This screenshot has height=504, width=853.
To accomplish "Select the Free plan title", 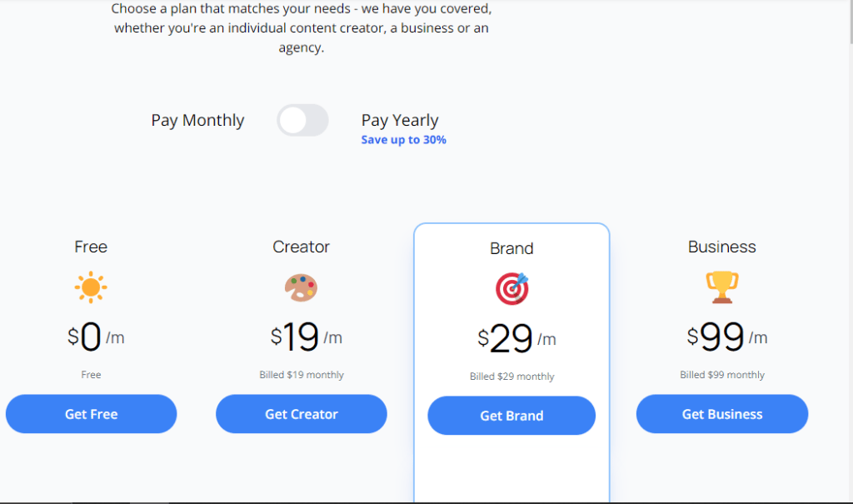I will (x=91, y=247).
